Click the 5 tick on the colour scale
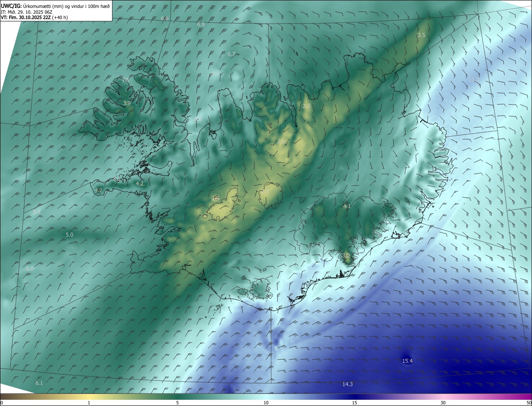The image size is (532, 406). coord(177,403)
